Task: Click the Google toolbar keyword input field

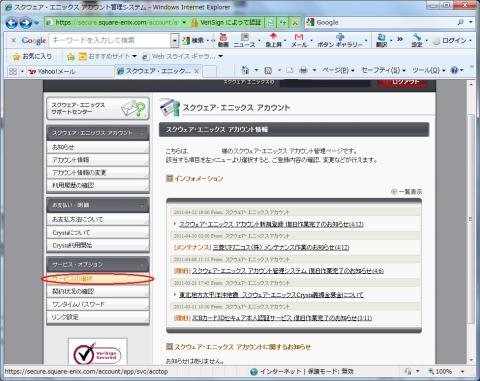Action: (x=110, y=41)
